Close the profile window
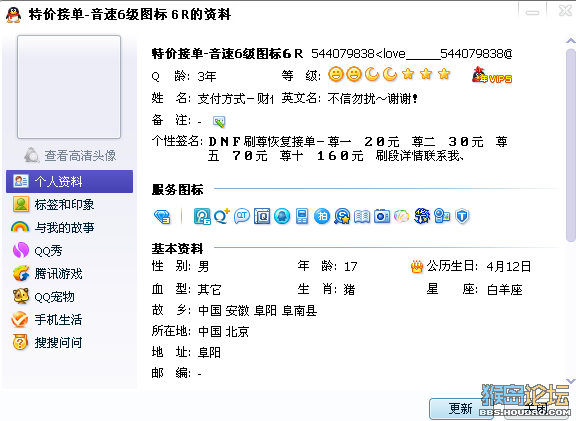The width and height of the screenshot is (576, 421). coord(565,11)
